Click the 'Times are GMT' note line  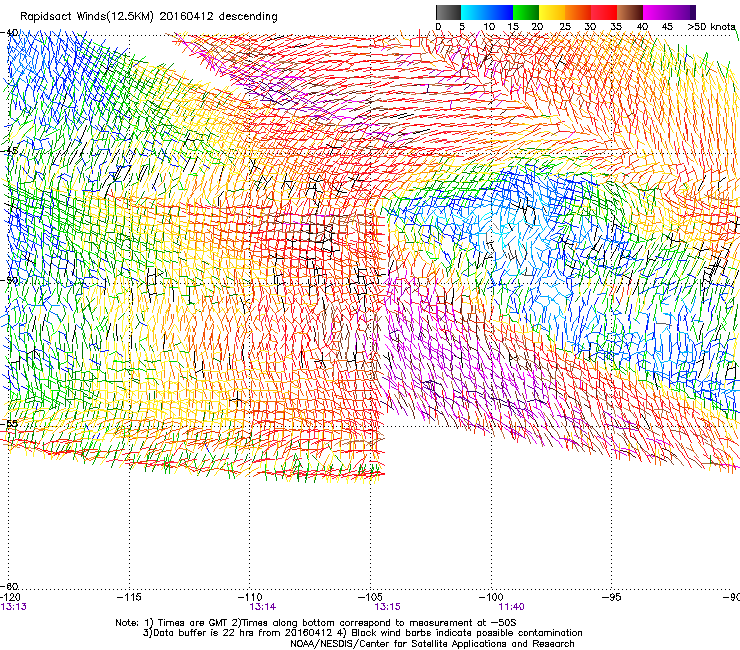coord(316,623)
